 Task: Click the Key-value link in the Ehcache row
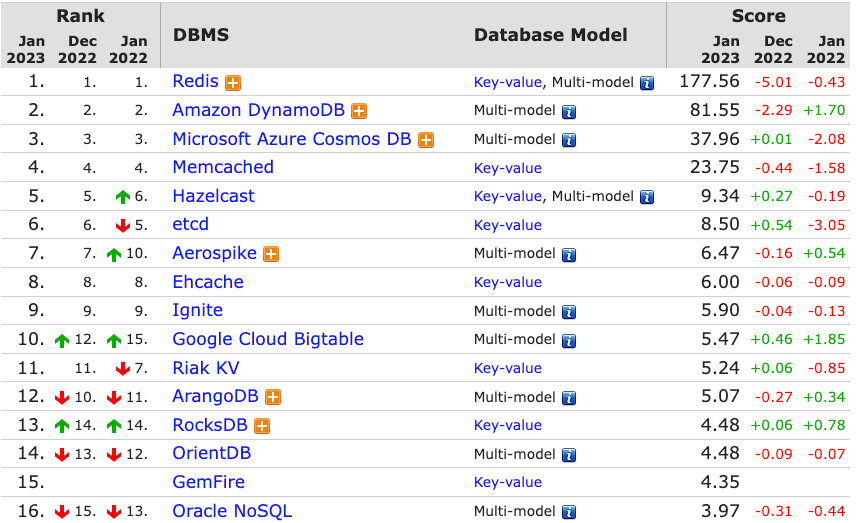click(508, 282)
